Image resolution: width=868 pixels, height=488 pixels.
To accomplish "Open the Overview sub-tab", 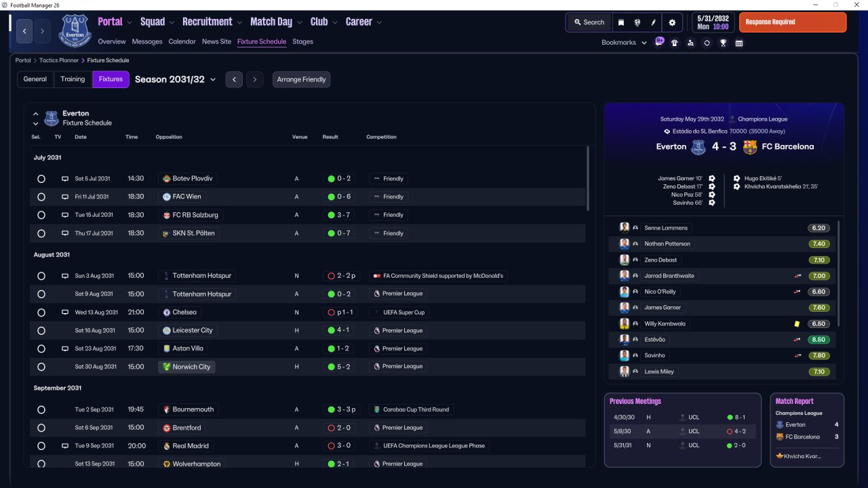I will point(112,41).
